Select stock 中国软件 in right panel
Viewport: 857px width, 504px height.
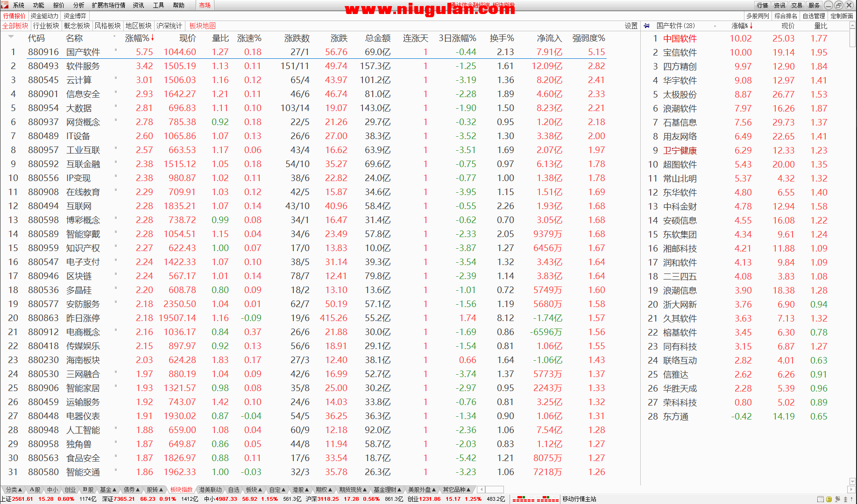[x=680, y=38]
